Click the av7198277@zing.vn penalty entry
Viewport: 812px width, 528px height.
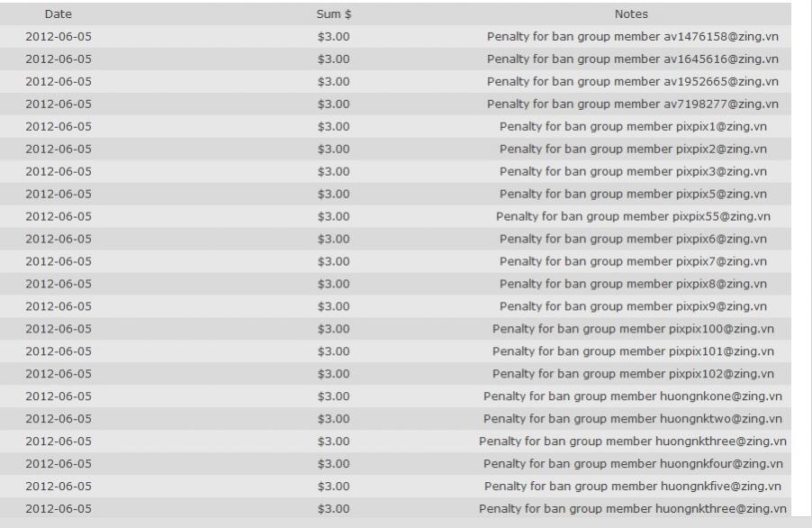(x=633, y=105)
